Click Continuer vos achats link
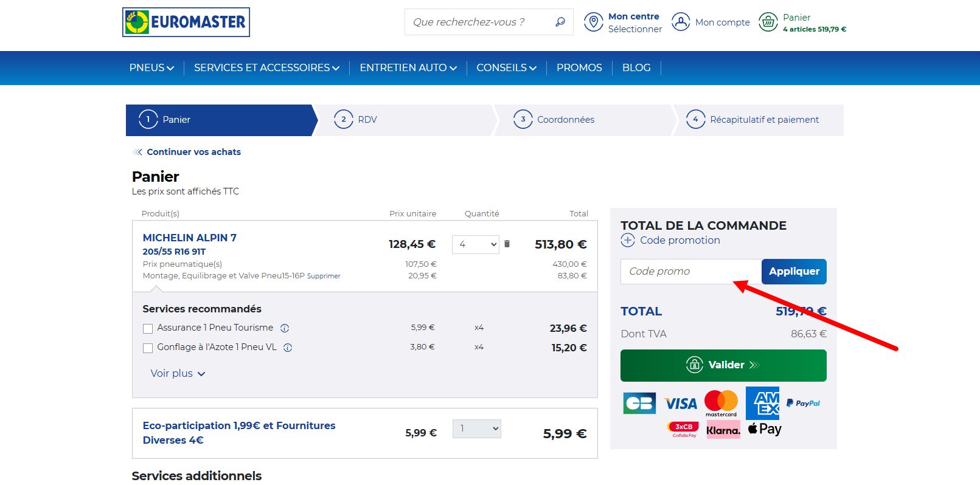This screenshot has height=485, width=980. (193, 152)
